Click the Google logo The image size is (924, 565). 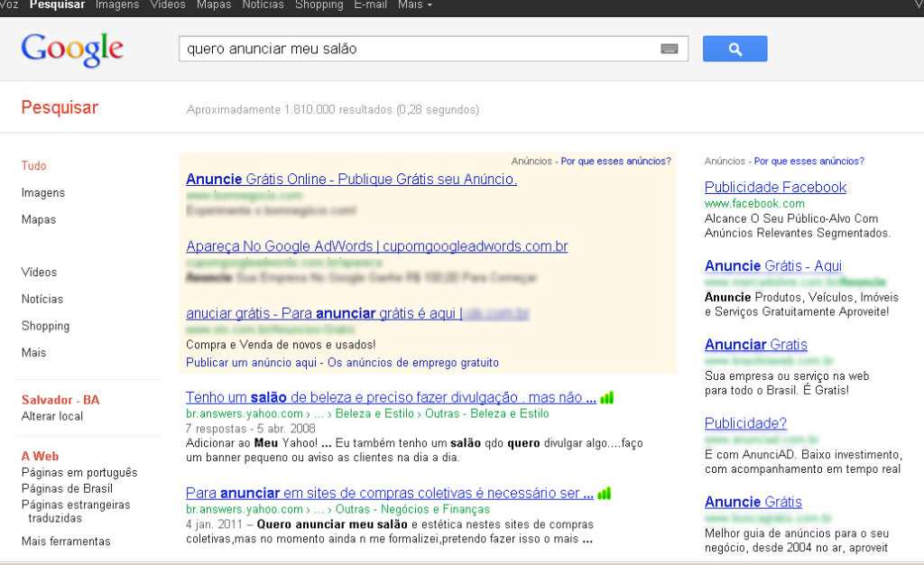coord(72,50)
